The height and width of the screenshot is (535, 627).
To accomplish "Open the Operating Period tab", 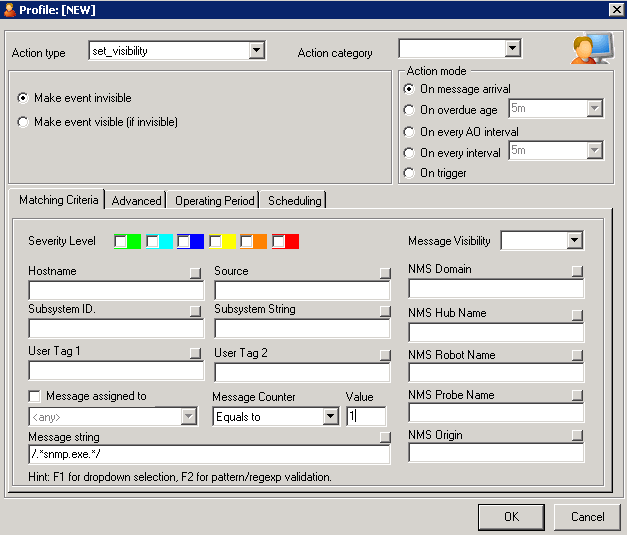I will click(214, 201).
